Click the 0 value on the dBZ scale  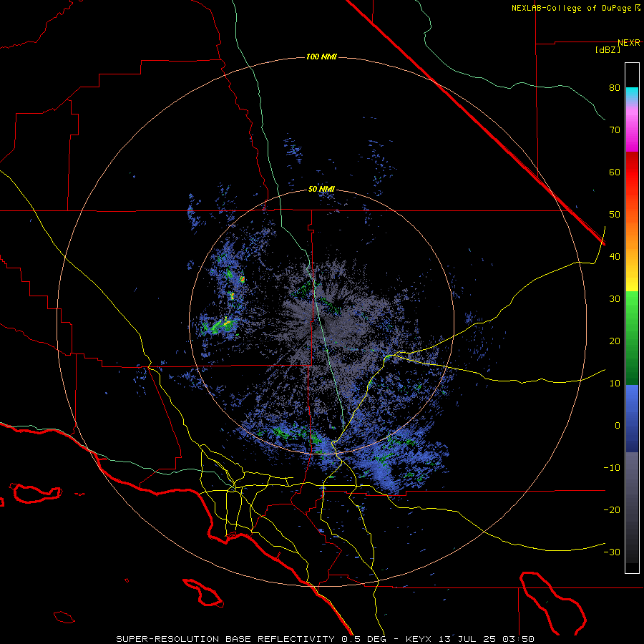point(618,426)
